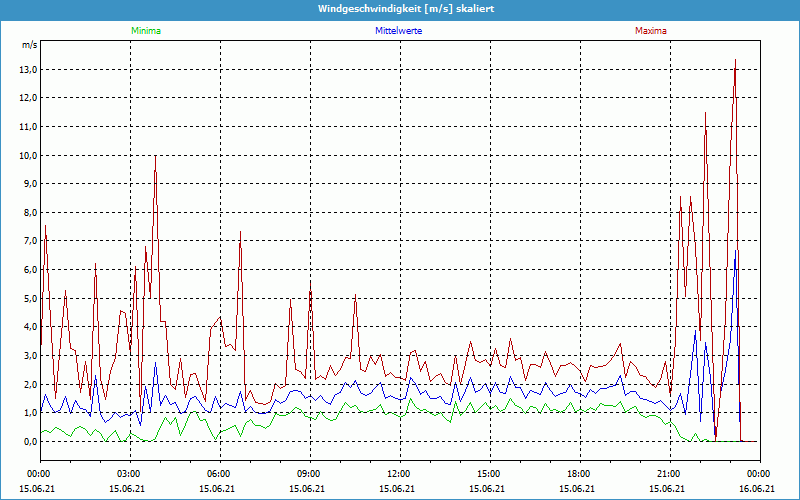The height and width of the screenshot is (500, 800).
Task: Click the '6,0' y-axis value
Action: click(x=31, y=270)
